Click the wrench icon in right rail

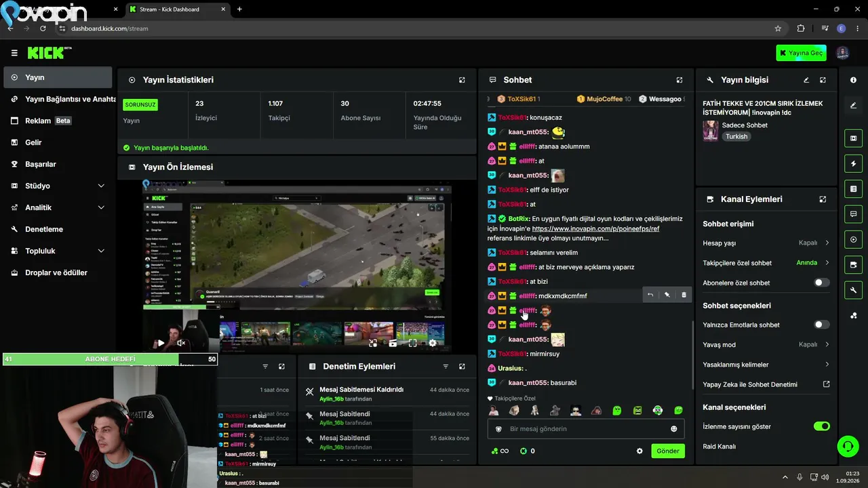tap(853, 290)
